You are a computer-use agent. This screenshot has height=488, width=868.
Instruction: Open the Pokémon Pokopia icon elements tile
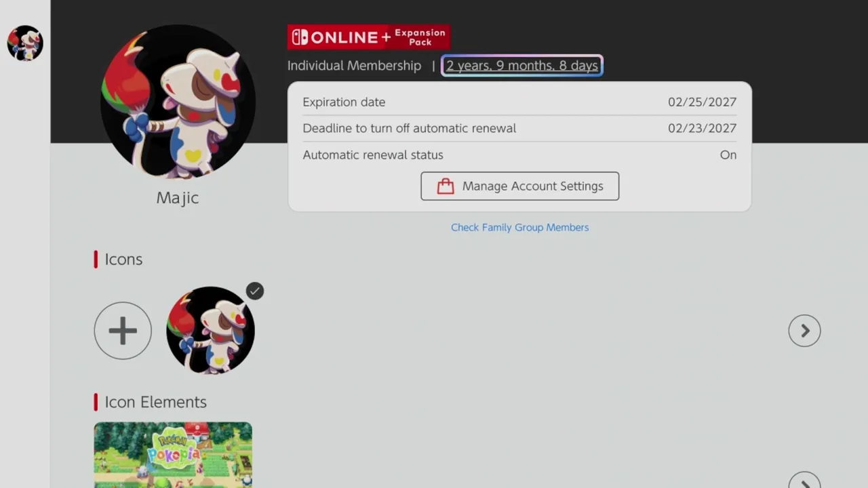click(x=173, y=455)
